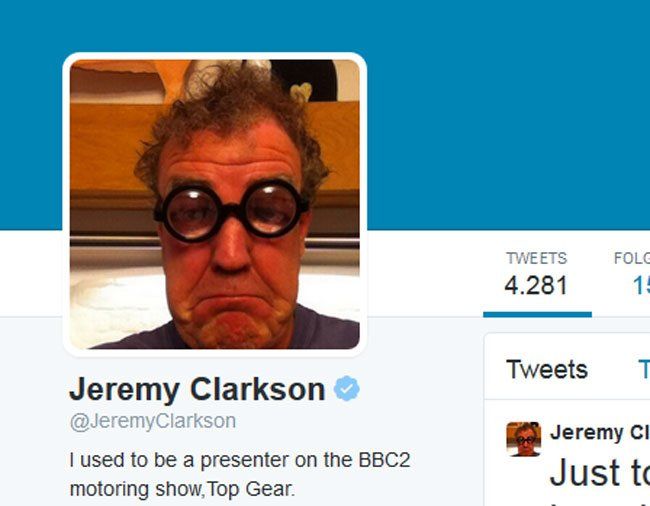This screenshot has height=506, width=650.
Task: Click the 'Top Gear' words in bio
Action: click(x=250, y=489)
